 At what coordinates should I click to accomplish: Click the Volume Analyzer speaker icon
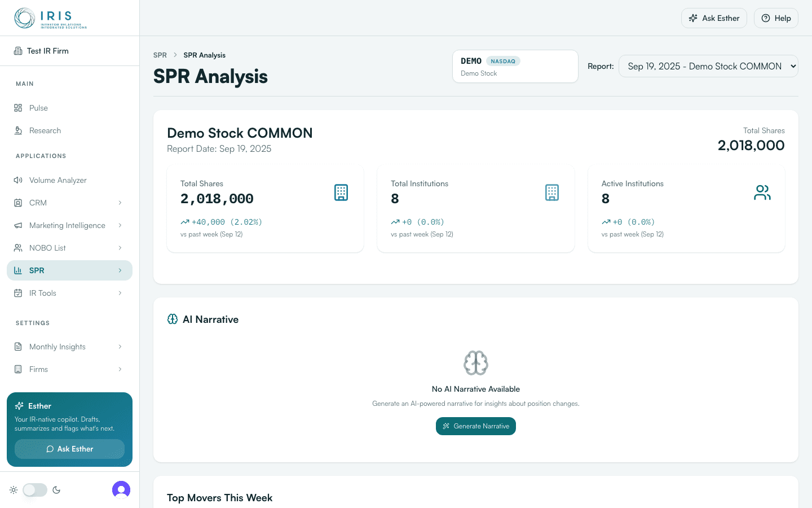18,180
